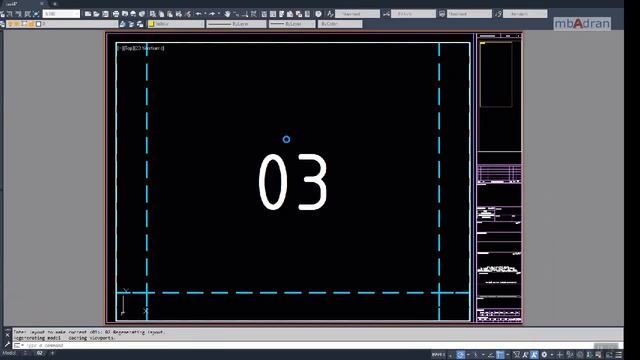The image size is (640, 360).
Task: Toggle the PAPER space status button
Action: point(438,355)
